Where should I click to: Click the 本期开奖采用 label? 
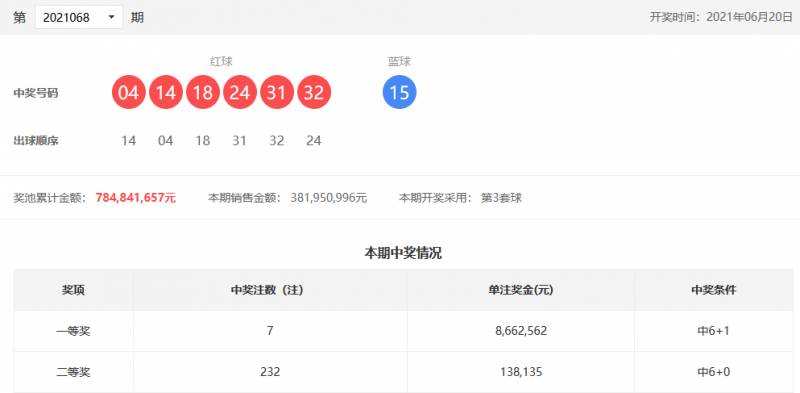pos(435,198)
